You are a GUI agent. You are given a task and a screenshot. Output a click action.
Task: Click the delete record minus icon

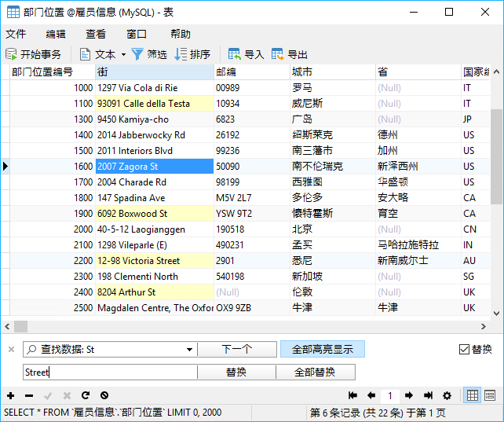click(29, 395)
